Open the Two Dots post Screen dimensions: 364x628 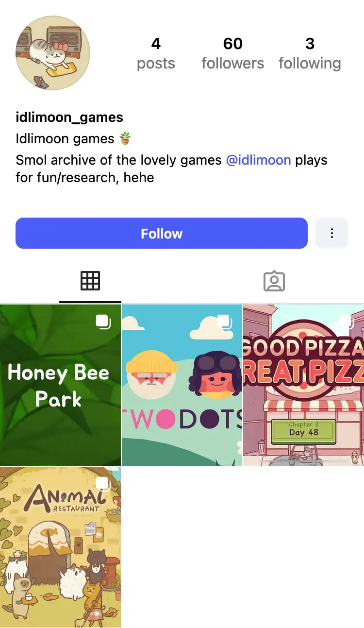[x=182, y=385]
